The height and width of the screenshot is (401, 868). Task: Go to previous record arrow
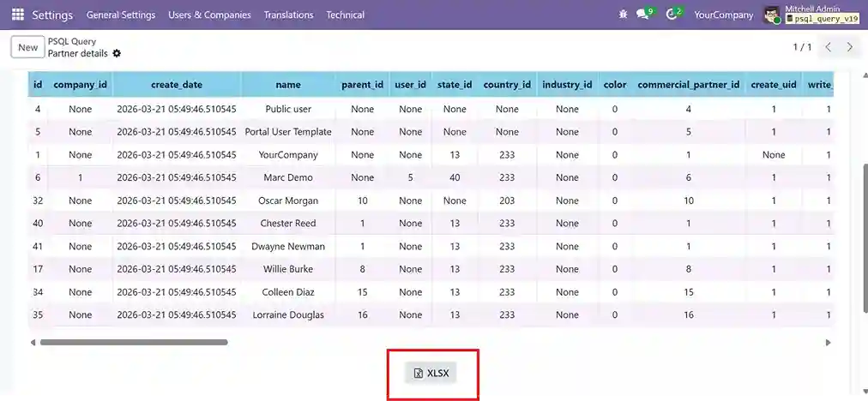[x=829, y=47]
